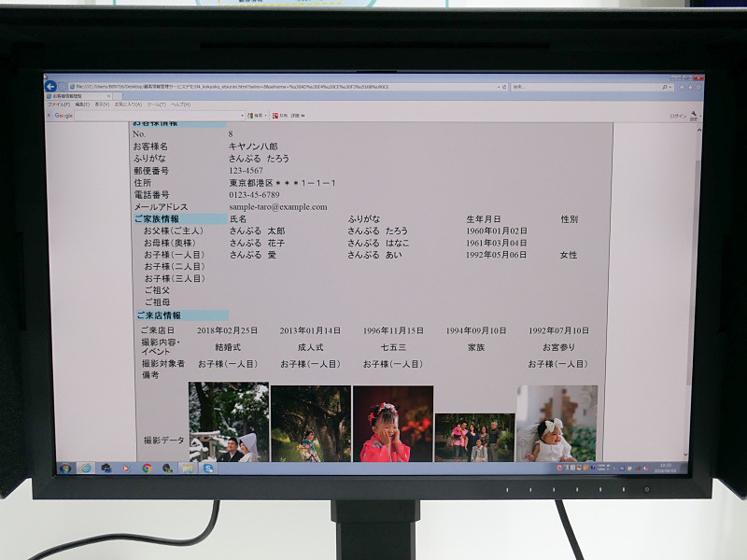Viewport: 747px width, 560px height.
Task: Refresh the page via address bar icon
Action: click(504, 87)
